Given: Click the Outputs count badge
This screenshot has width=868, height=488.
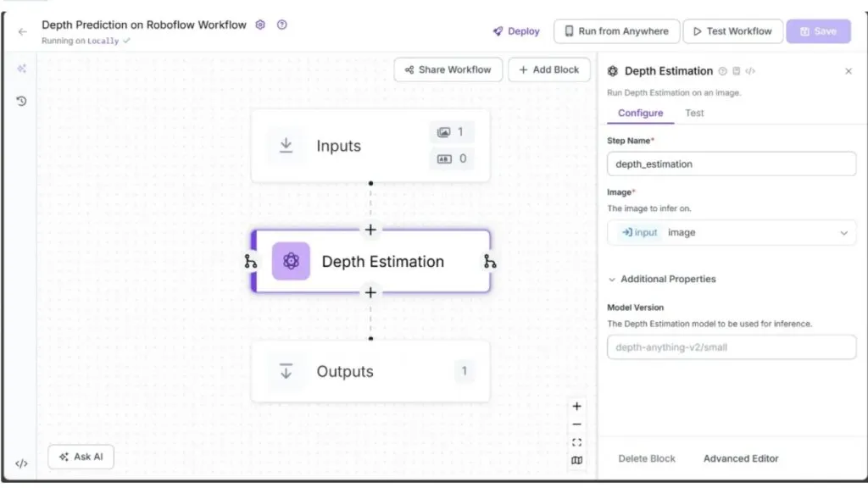Looking at the screenshot, I should click(464, 371).
